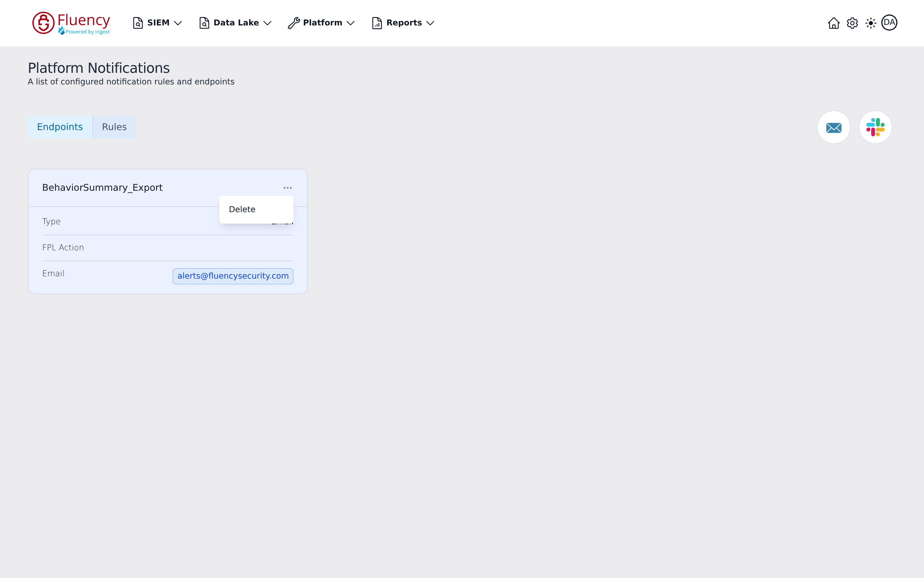Click the SIEM menu label
Viewport: 924px width, 578px height.
pyautogui.click(x=158, y=23)
